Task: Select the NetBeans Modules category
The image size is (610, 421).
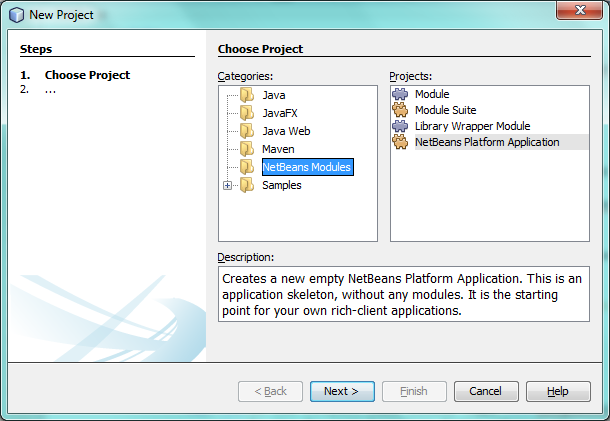Action: (306, 167)
